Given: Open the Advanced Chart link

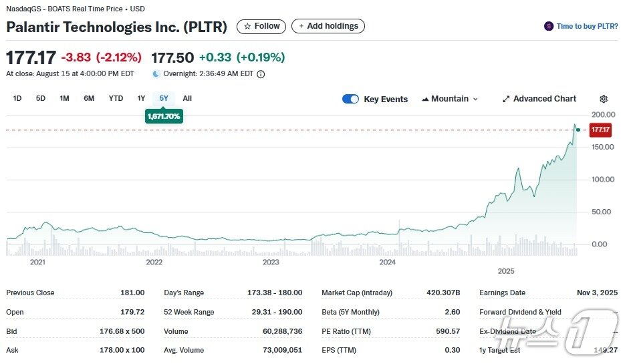Looking at the screenshot, I should pos(544,99).
